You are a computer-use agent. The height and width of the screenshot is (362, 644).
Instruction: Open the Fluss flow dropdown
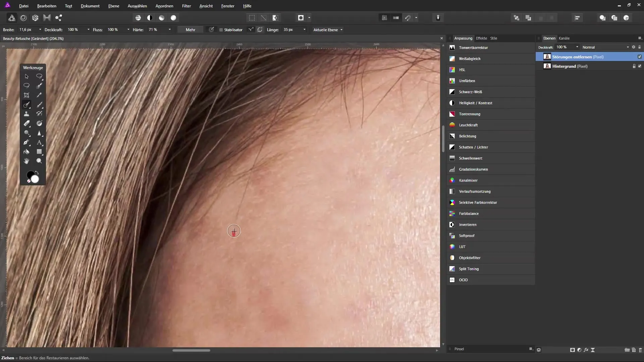point(128,30)
